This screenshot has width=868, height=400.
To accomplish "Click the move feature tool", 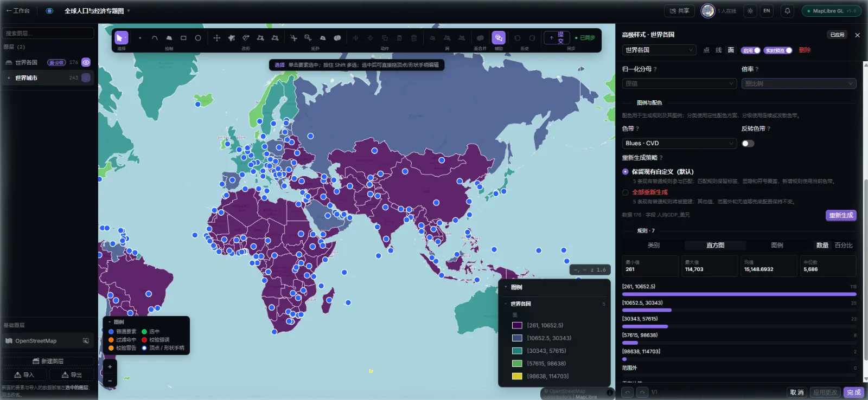I will coord(216,38).
